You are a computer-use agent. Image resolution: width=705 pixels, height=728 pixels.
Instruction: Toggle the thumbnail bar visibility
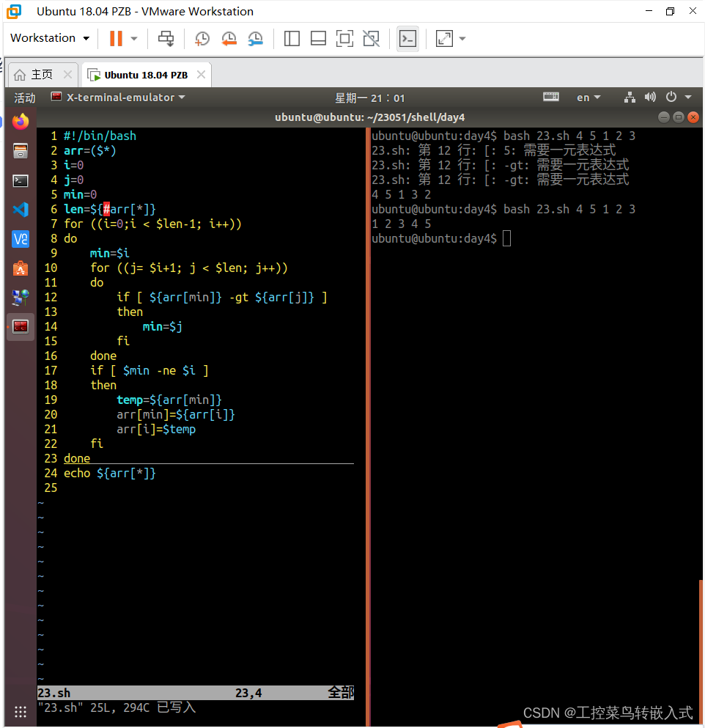pos(318,38)
